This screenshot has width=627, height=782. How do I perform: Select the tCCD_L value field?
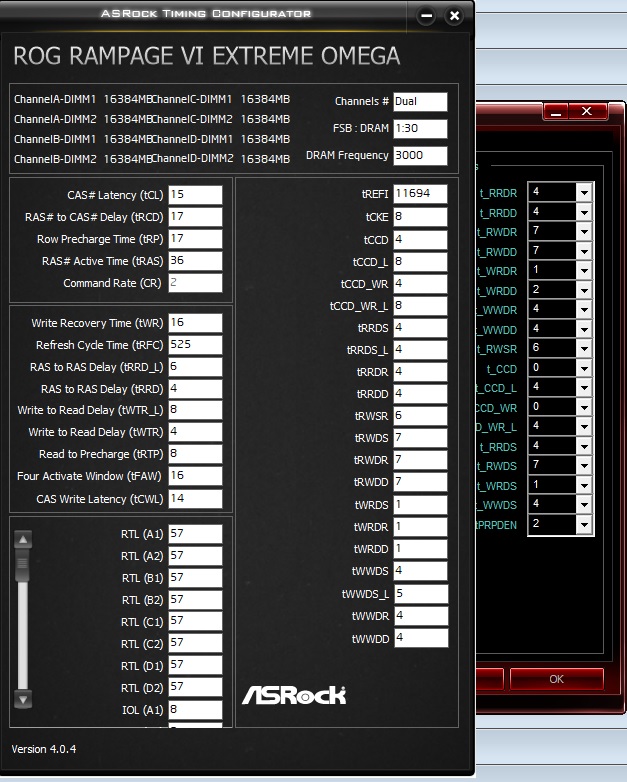click(x=420, y=261)
